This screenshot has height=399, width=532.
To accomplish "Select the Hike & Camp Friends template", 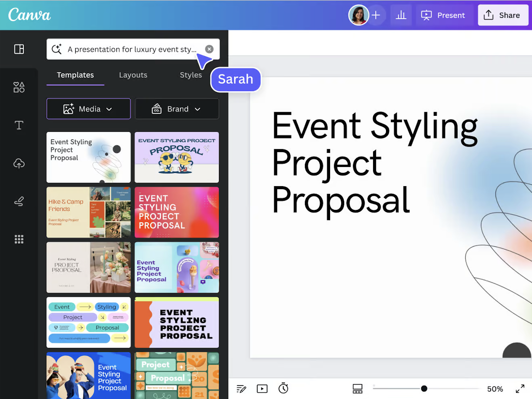I will [89, 212].
